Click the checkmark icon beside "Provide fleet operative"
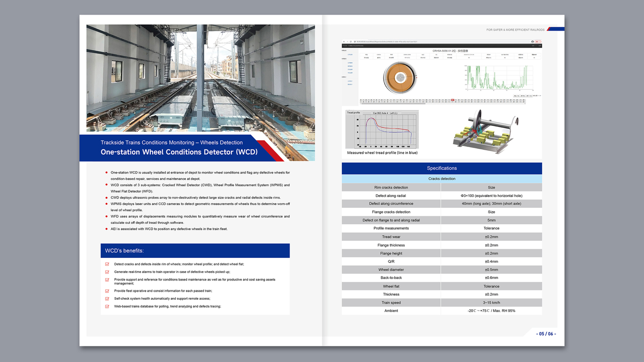 point(107,291)
